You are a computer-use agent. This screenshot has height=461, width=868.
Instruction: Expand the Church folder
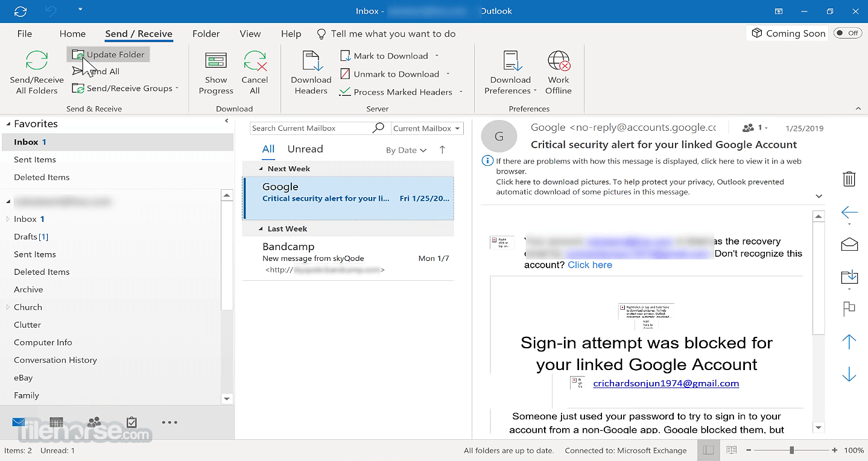[x=8, y=307]
